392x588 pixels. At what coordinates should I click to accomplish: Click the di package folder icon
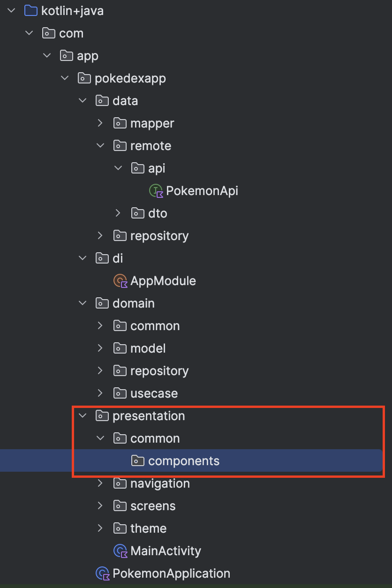coord(102,258)
